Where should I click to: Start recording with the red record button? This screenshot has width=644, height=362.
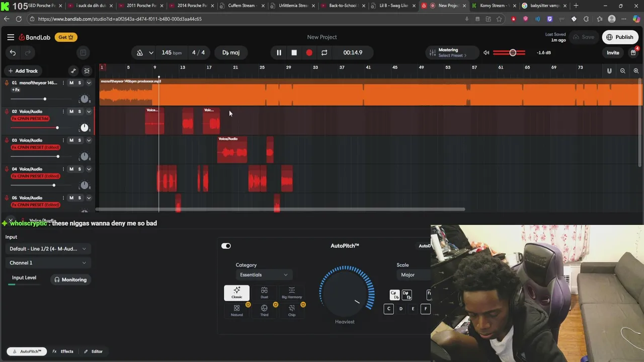pyautogui.click(x=309, y=53)
